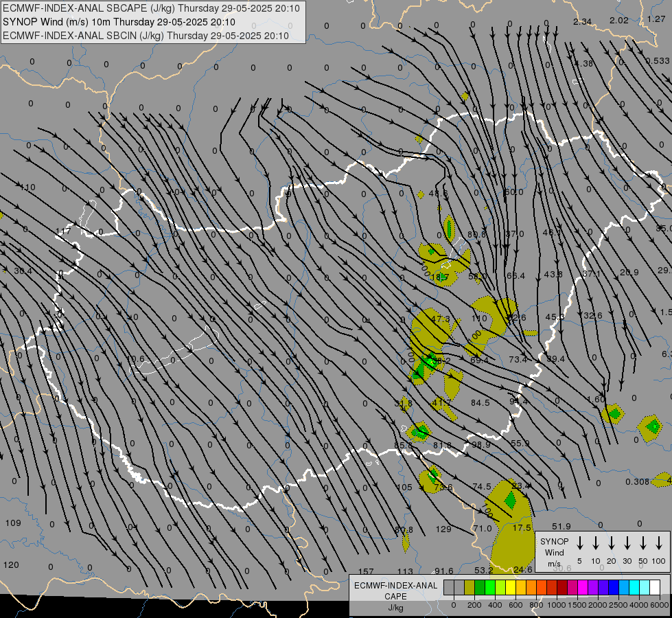Click the SYNOP Wind 10m title line

tap(119, 22)
